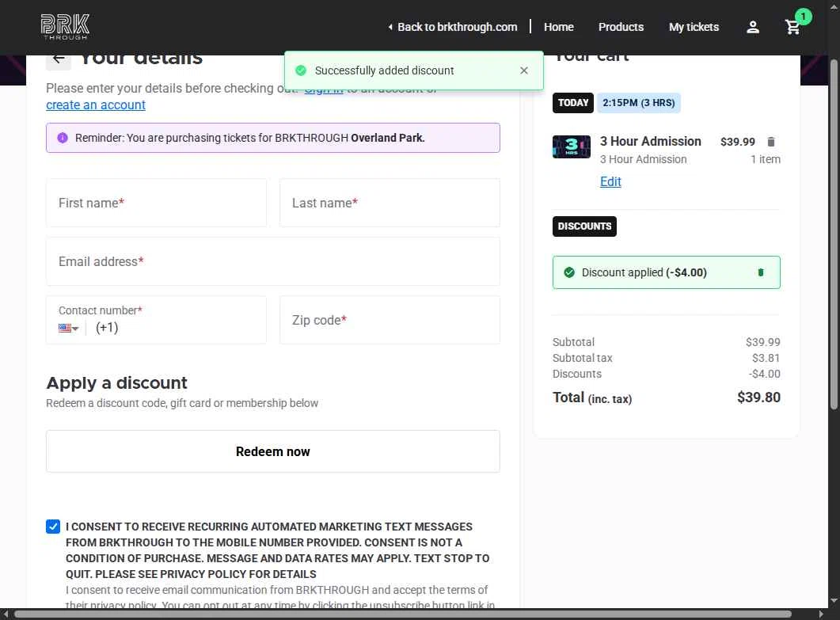
Task: Click the Discounts value -$4.00
Action: pos(765,374)
